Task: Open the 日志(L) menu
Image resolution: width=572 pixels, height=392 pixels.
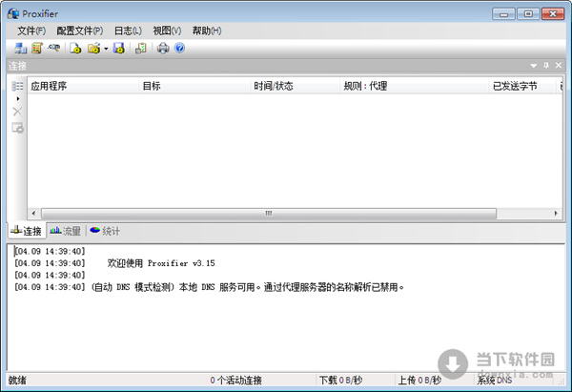Action: [128, 31]
